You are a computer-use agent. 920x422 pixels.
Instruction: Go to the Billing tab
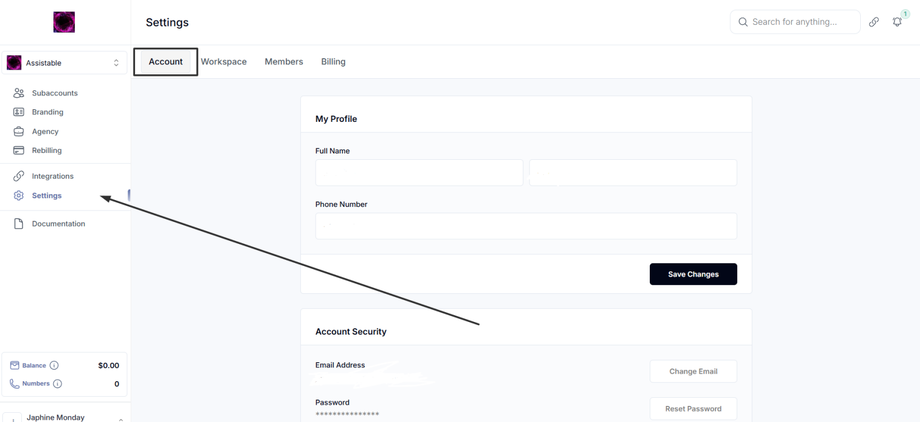pyautogui.click(x=333, y=62)
